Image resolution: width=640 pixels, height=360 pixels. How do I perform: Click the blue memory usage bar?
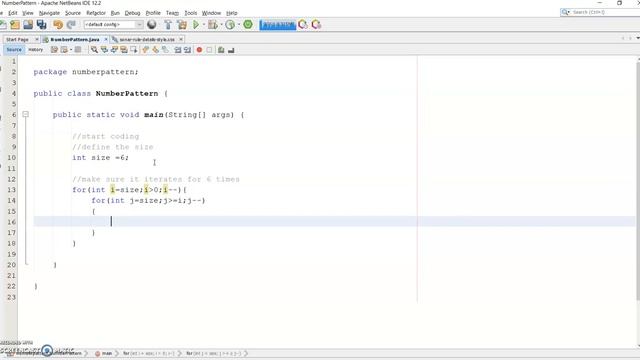pos(278,25)
